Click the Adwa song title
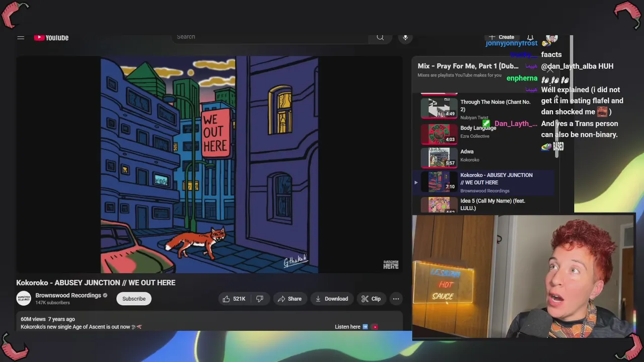Image resolution: width=644 pixels, height=362 pixels. click(x=467, y=151)
